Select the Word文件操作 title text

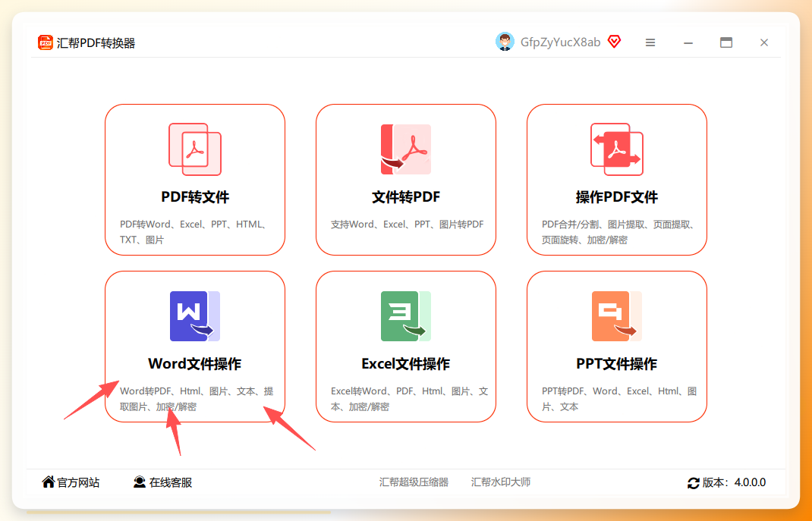(x=195, y=364)
